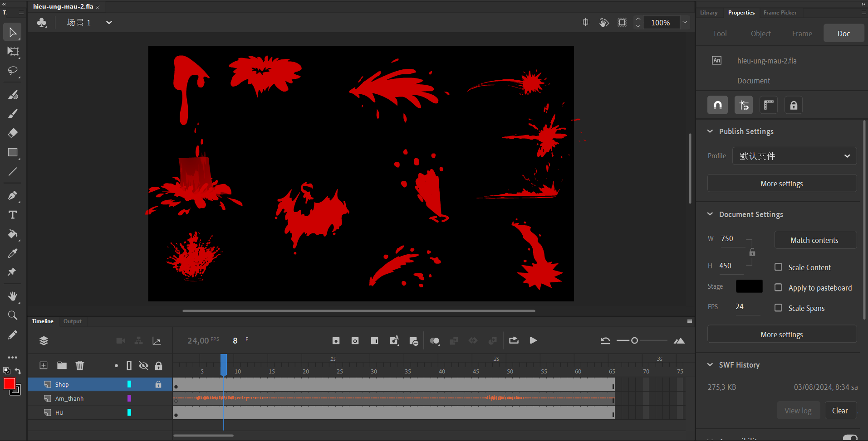
Task: Add a new layer in timeline
Action: [x=44, y=365]
